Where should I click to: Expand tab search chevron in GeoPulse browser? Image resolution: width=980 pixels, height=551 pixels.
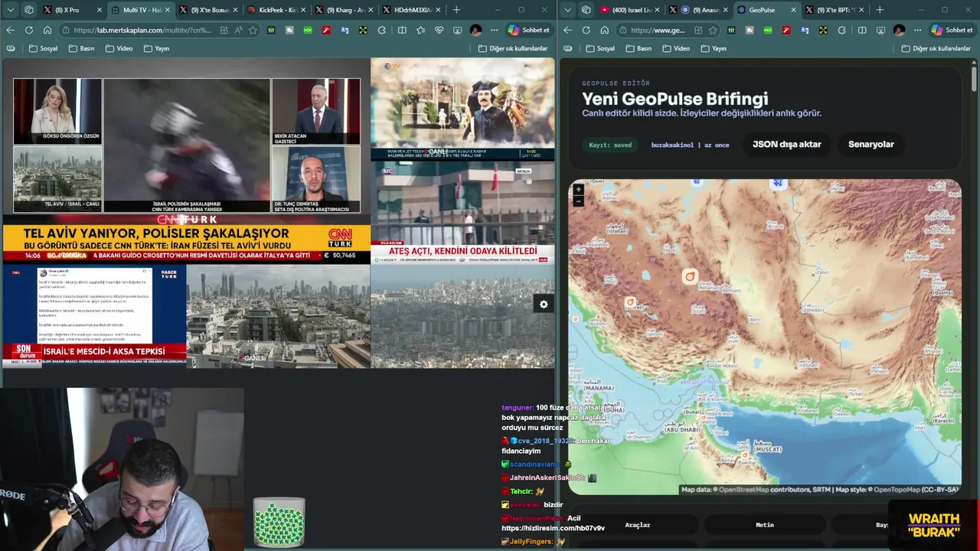coord(567,10)
